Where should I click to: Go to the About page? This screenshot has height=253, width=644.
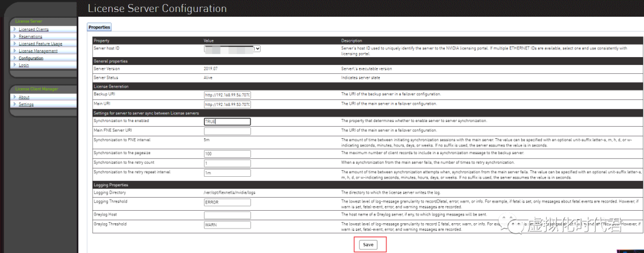click(x=24, y=97)
